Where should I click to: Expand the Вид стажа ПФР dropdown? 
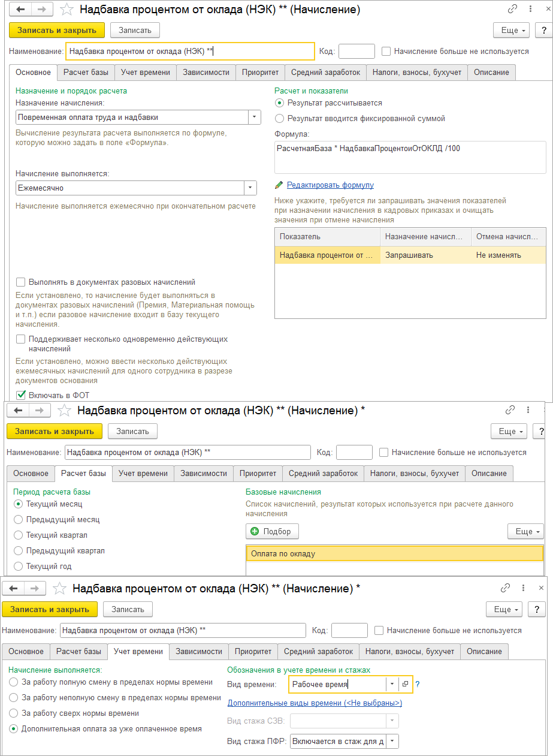point(392,742)
